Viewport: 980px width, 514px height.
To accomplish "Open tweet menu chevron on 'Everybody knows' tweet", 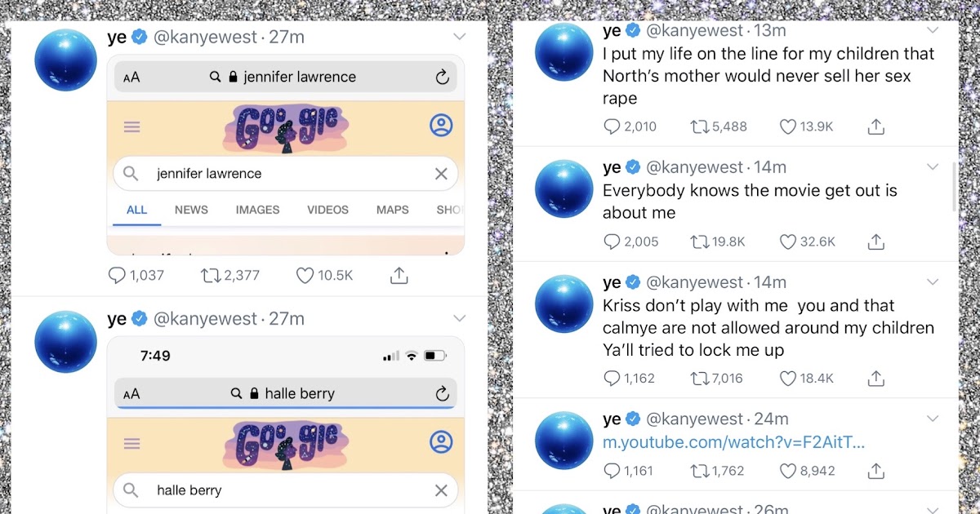I will 933,167.
